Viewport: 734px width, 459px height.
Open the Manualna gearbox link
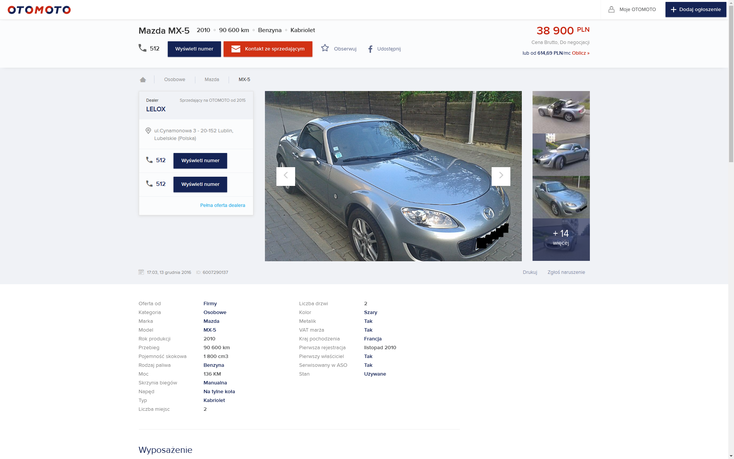click(215, 383)
